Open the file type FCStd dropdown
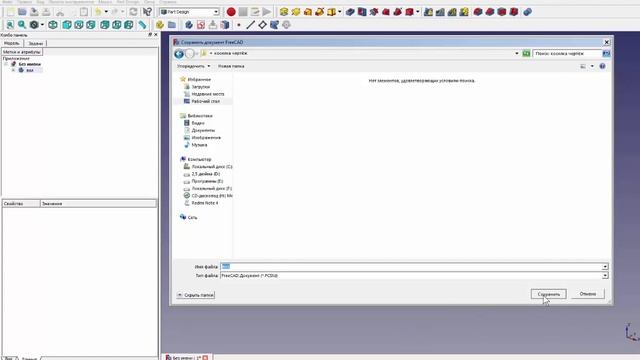 click(605, 276)
